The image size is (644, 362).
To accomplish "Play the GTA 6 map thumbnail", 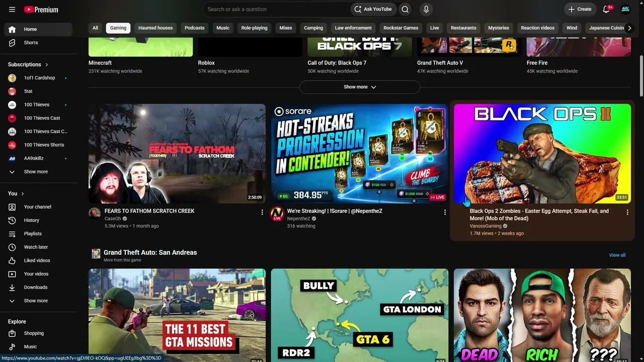I will [360, 315].
